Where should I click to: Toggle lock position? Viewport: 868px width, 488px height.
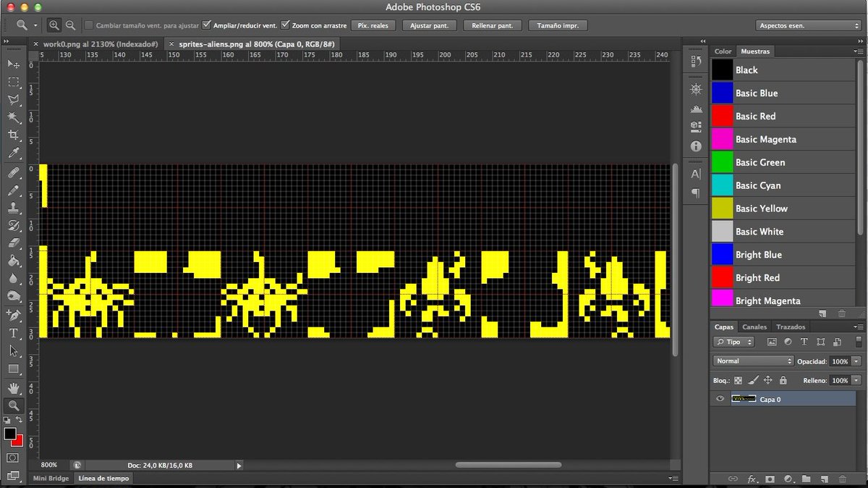coord(768,380)
